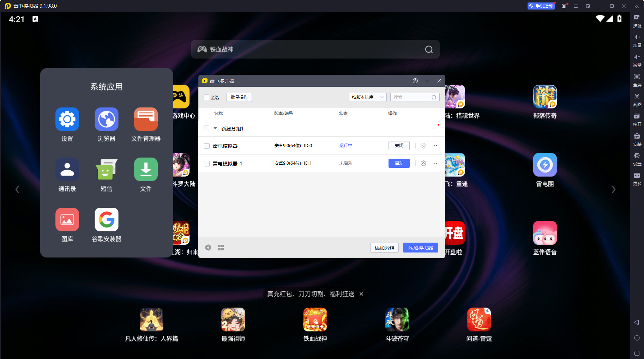Open more options for 新建分组1 group
The image size is (644, 359).
434,128
